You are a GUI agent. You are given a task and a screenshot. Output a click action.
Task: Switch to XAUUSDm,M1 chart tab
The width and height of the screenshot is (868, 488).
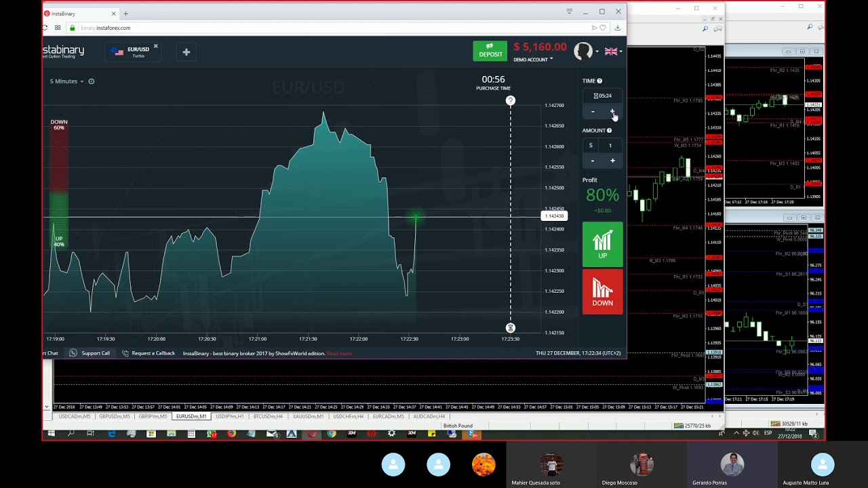(308, 416)
